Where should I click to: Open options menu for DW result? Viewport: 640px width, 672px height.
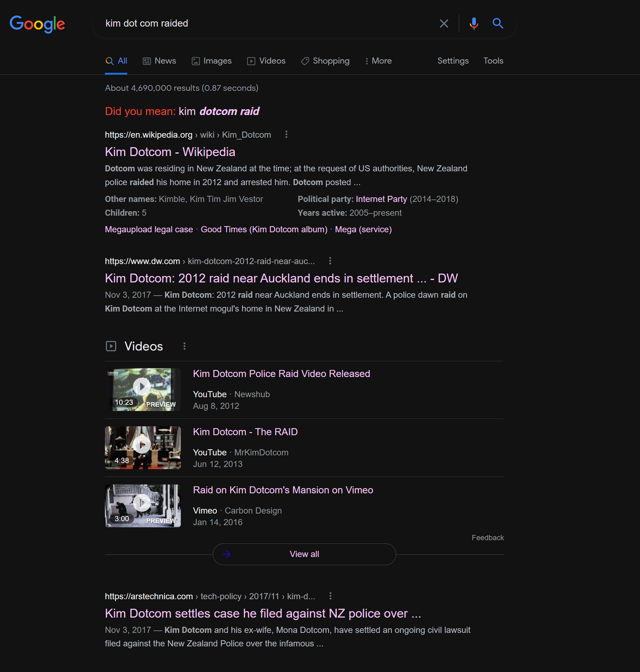click(330, 261)
